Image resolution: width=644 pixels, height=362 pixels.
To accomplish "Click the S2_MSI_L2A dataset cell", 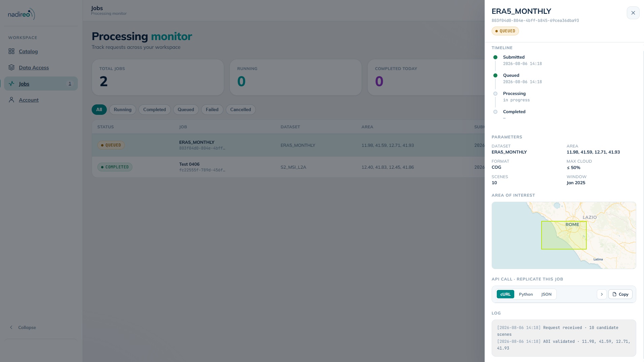I will 293,167.
